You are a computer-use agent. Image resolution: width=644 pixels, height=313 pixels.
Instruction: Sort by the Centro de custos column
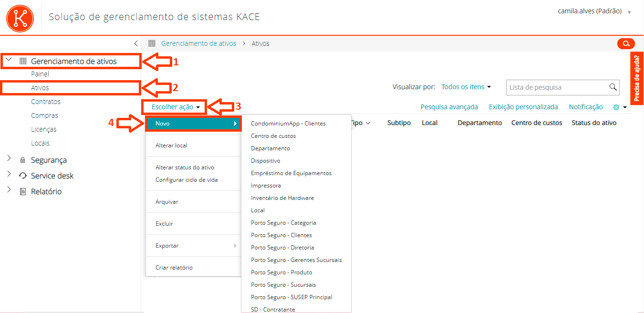[537, 123]
